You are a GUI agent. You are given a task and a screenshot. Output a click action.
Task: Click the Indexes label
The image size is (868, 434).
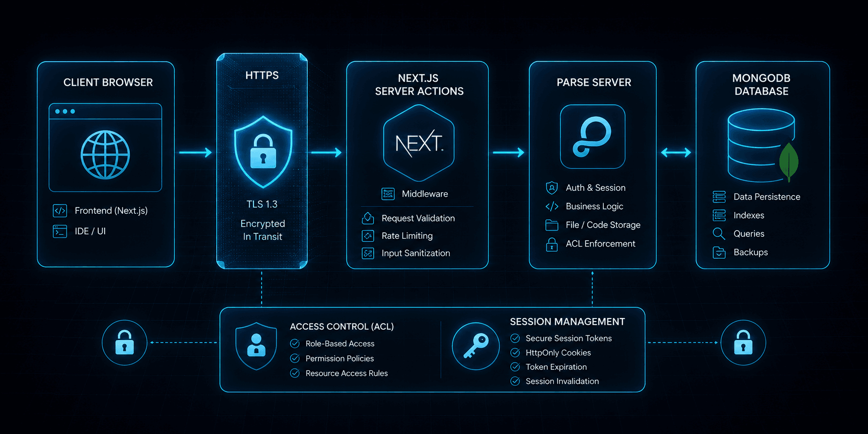tap(749, 216)
